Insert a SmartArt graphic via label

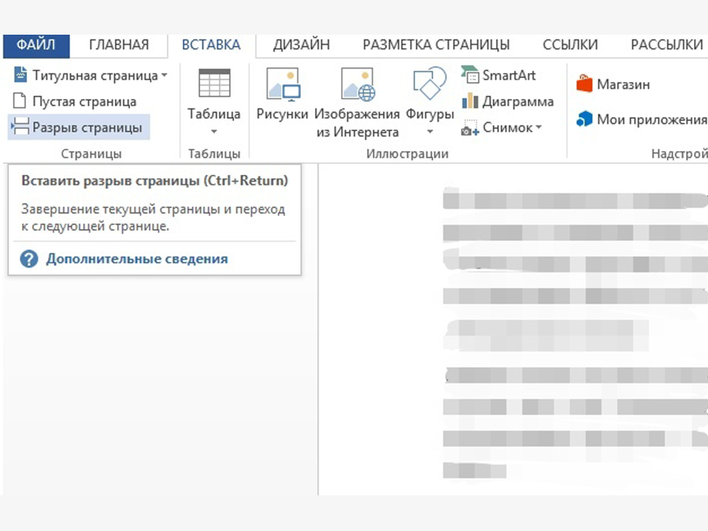pos(509,75)
